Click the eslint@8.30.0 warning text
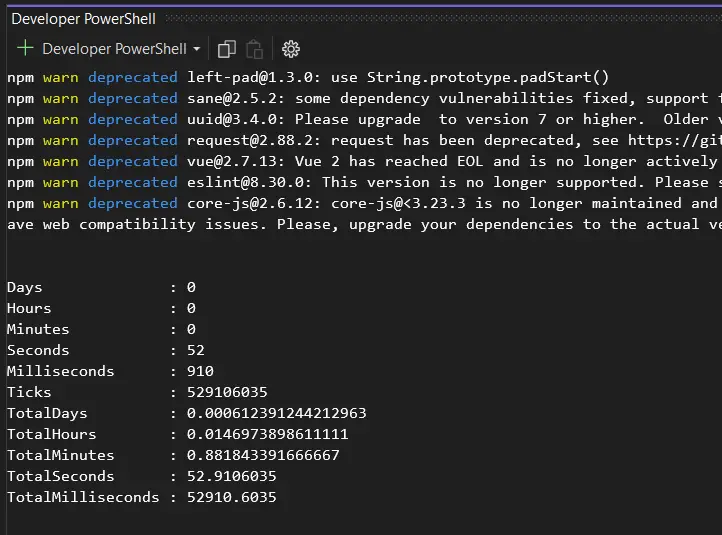Image resolution: width=722 pixels, height=535 pixels. 450,182
